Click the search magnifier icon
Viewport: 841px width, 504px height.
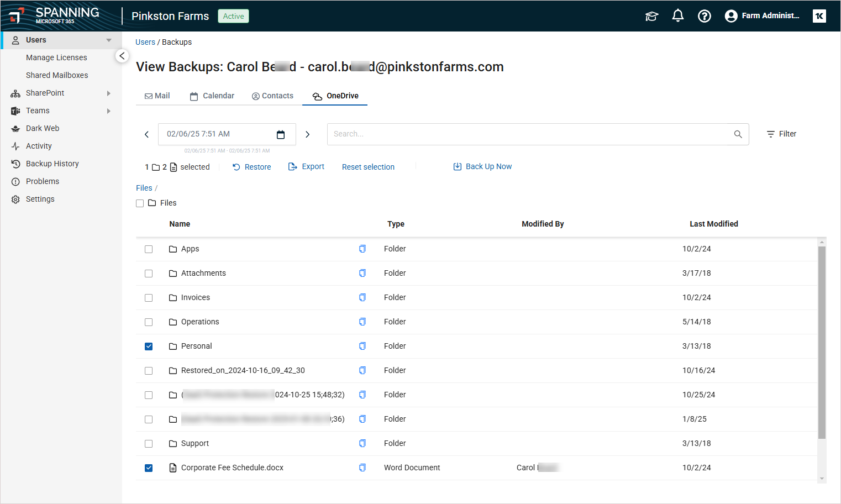[x=738, y=134]
